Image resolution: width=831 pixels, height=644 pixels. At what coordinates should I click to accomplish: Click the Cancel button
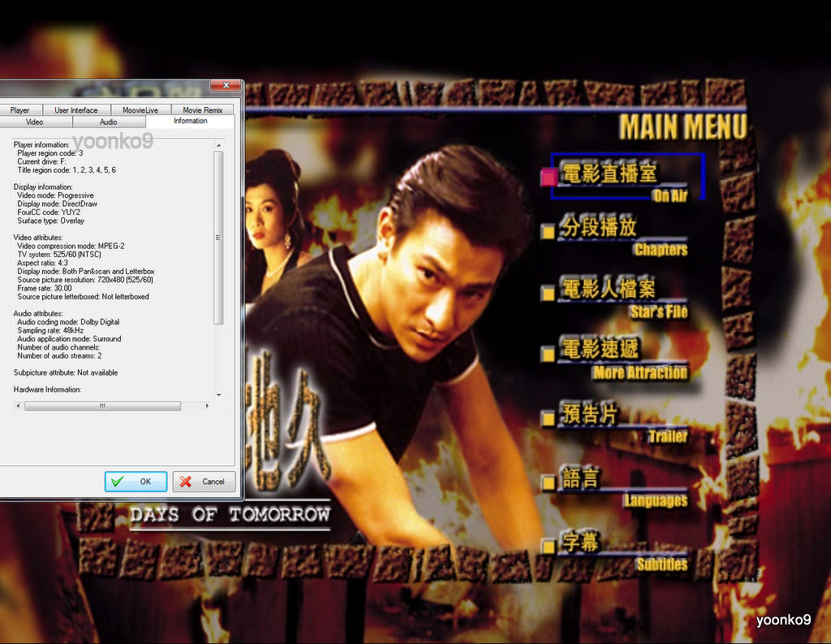pyautogui.click(x=204, y=482)
